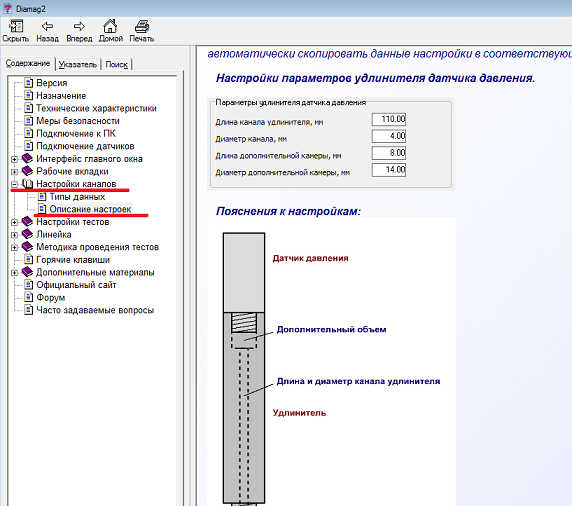Select the purple book icon for Линейка
The width and height of the screenshot is (572, 506).
coord(27,234)
